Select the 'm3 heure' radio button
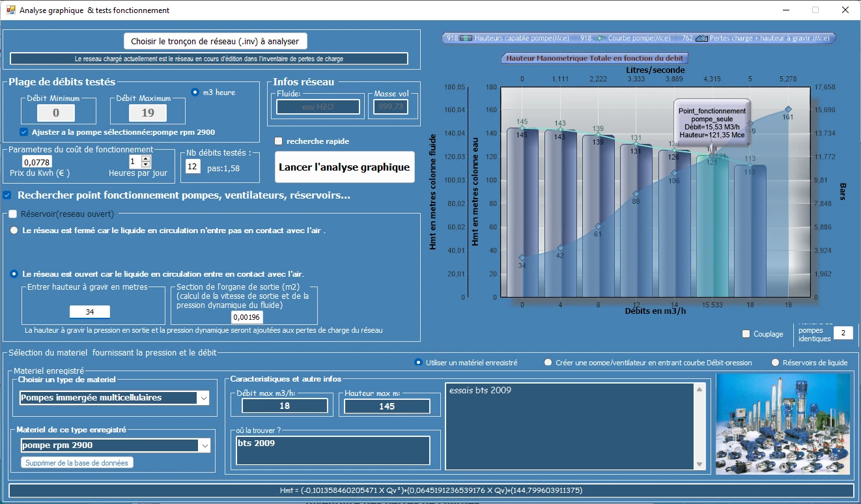Screen dimensions: 861x504 195,92
